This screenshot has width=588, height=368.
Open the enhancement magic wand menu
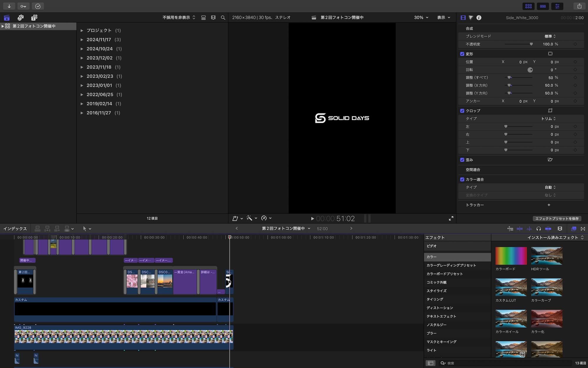[252, 218]
